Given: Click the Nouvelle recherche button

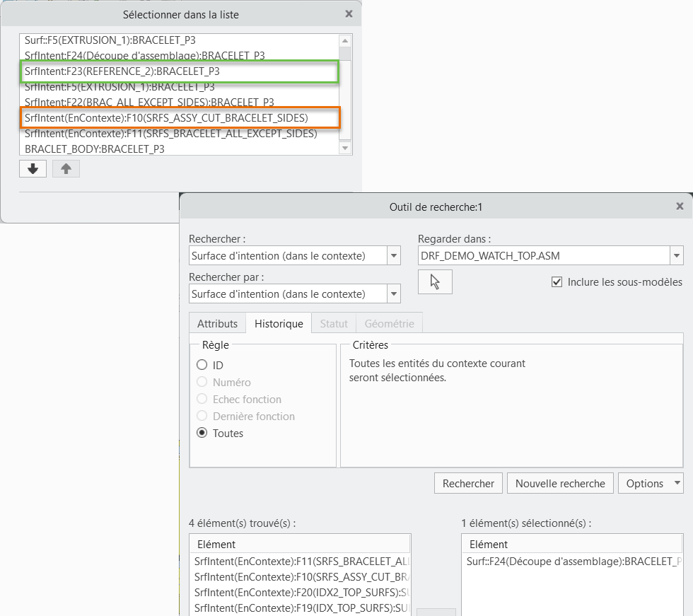Looking at the screenshot, I should click(x=560, y=484).
